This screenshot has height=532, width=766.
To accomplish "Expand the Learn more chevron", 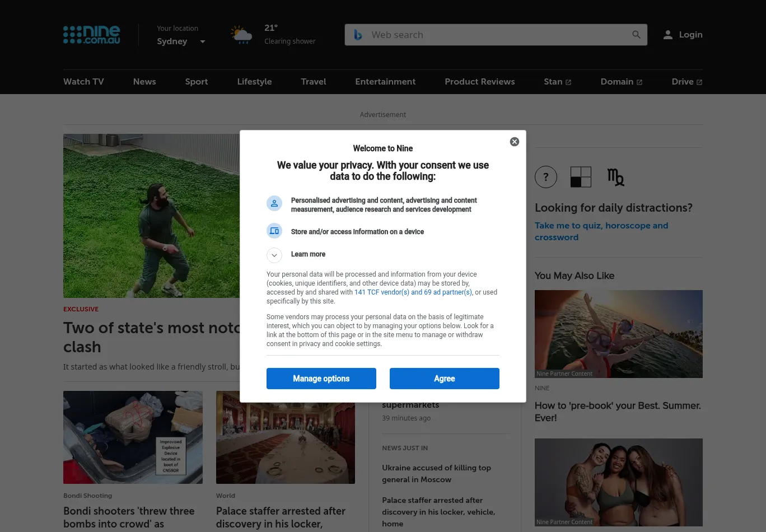I will (x=274, y=255).
